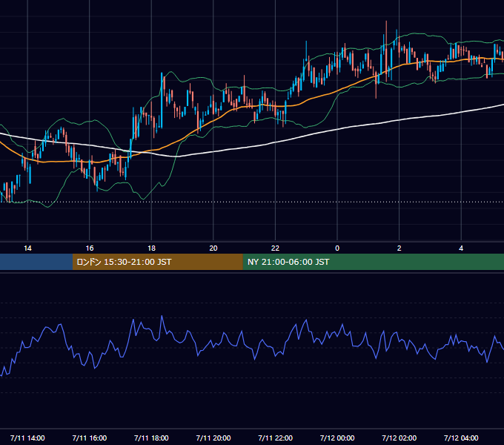This screenshot has width=504, height=445.
Task: Click the blue session bar before ロンドン
Action: (x=36, y=262)
